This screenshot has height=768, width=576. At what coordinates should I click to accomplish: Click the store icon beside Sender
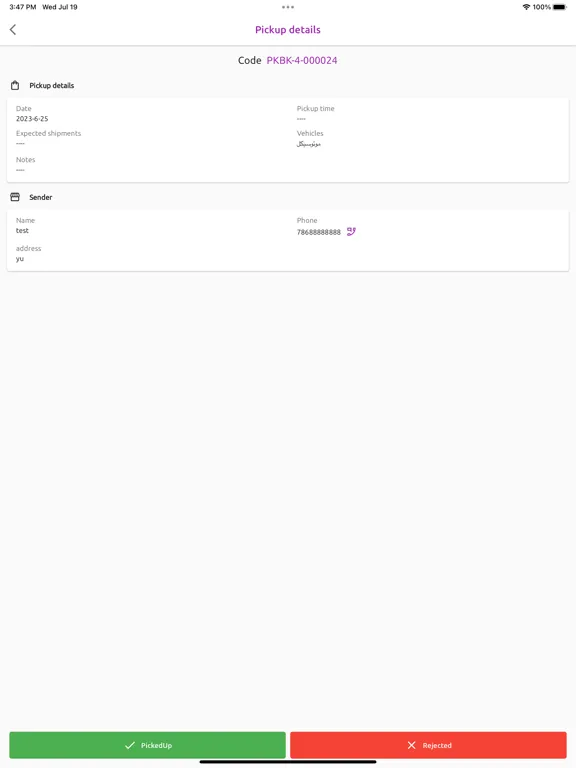[x=15, y=197]
